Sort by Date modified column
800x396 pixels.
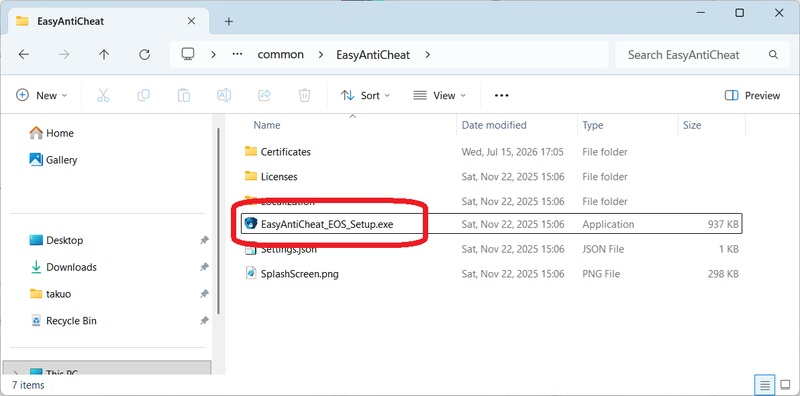494,125
